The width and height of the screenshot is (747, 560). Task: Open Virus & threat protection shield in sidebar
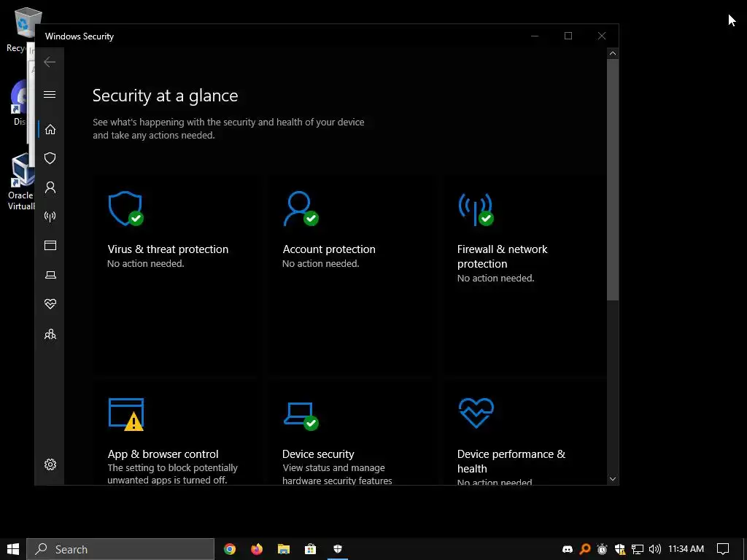click(50, 158)
